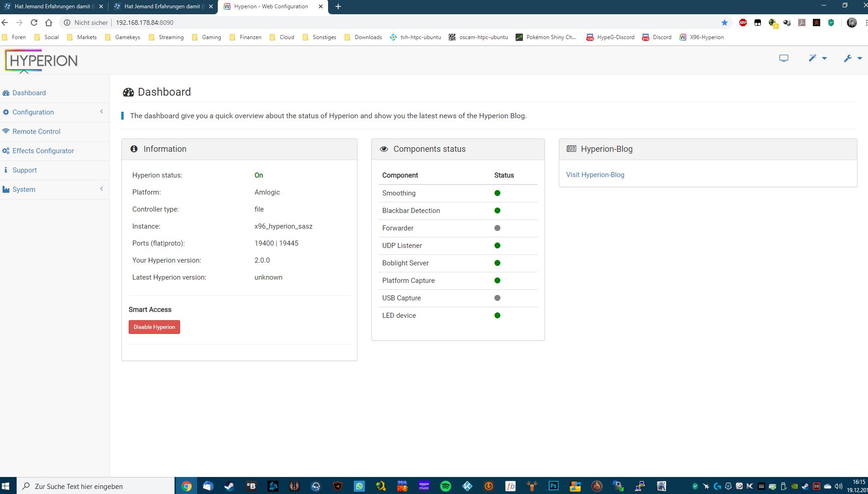
Task: Click the taskbar search box
Action: click(x=96, y=486)
